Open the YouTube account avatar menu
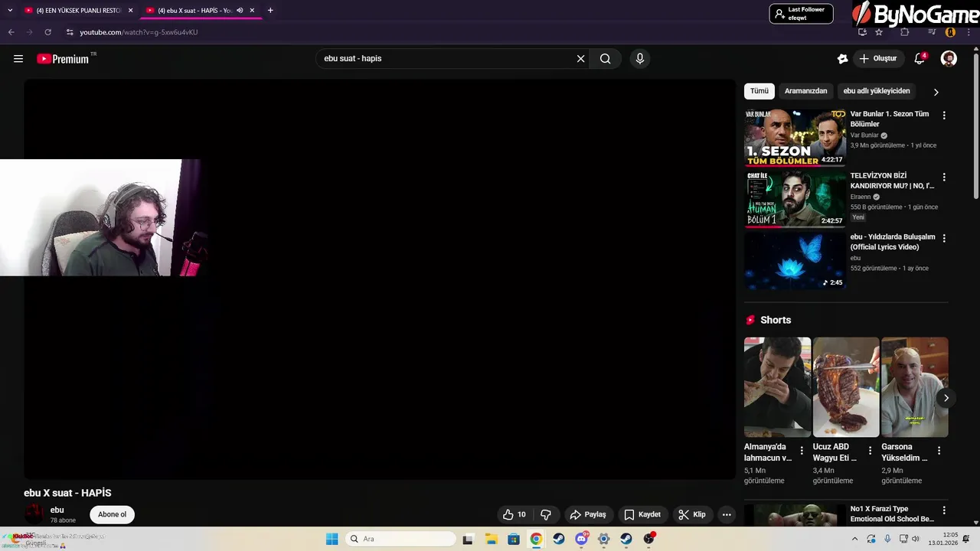 pyautogui.click(x=949, y=59)
